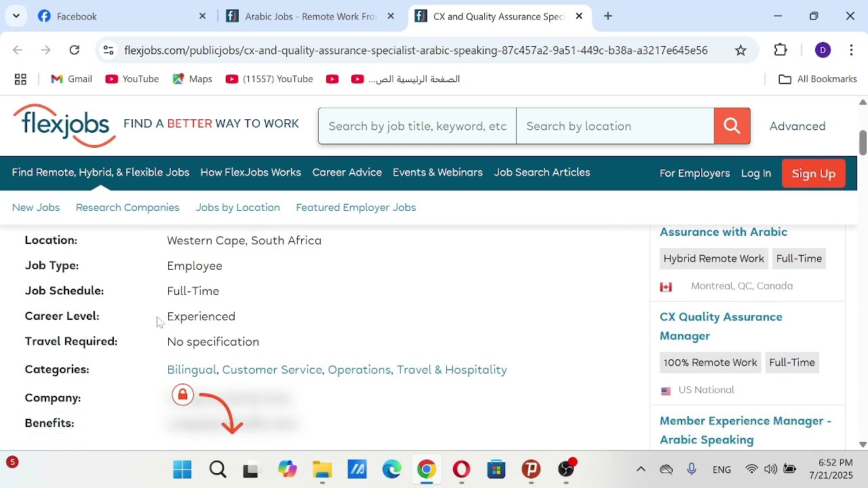Open File Explorer from taskbar
Image resolution: width=868 pixels, height=488 pixels.
click(322, 469)
